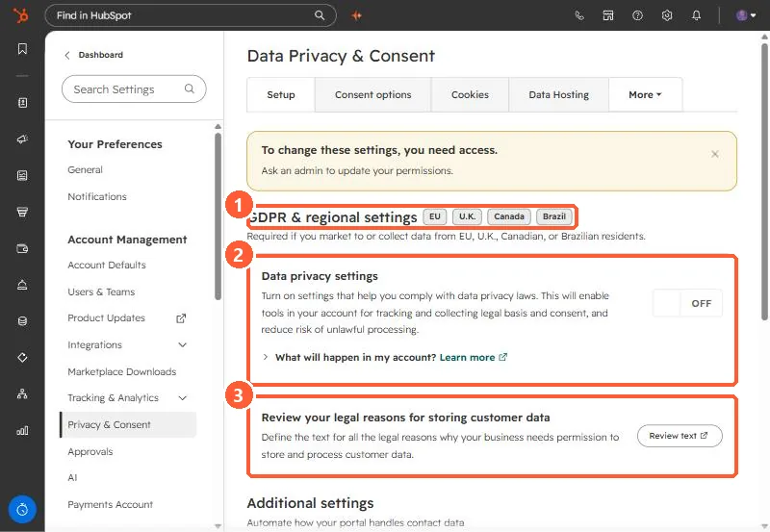770x532 pixels.
Task: Click the U.K. region tag
Action: pos(467,216)
